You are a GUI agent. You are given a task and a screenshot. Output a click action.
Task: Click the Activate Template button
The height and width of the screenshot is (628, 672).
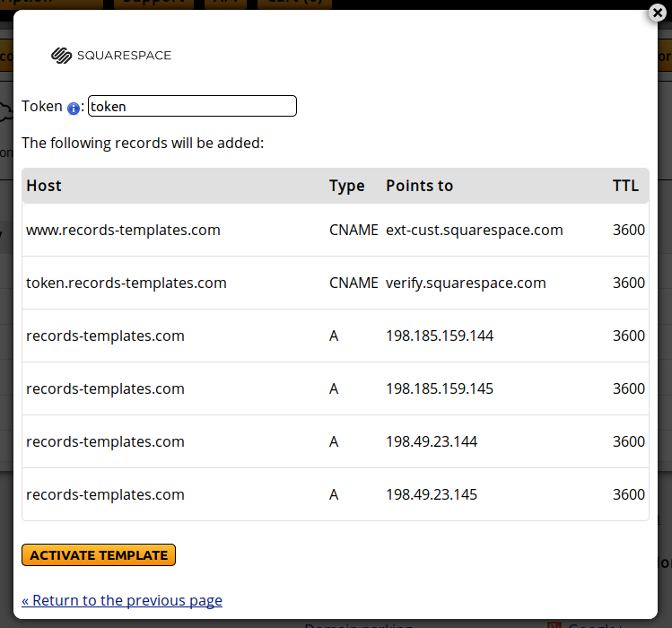(99, 555)
